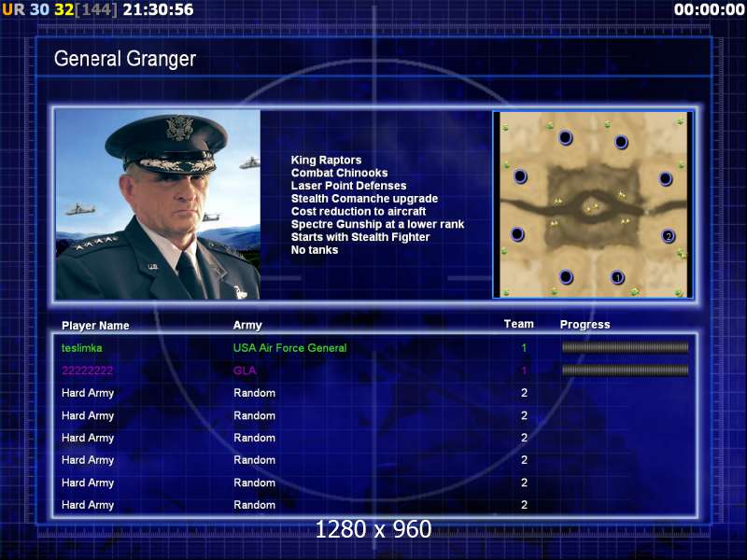Click the "King Raptors" ability line
Screen dimensions: 747x560
(326, 160)
